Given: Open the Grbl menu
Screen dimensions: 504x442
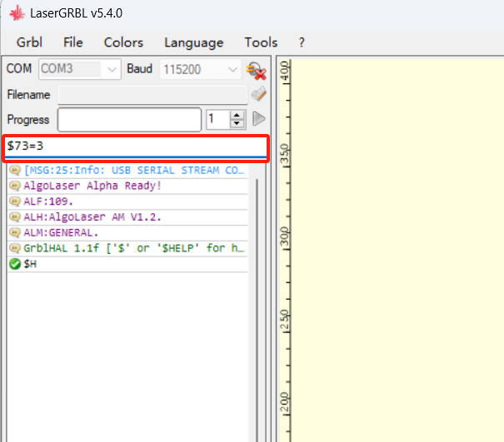Looking at the screenshot, I should point(29,42).
